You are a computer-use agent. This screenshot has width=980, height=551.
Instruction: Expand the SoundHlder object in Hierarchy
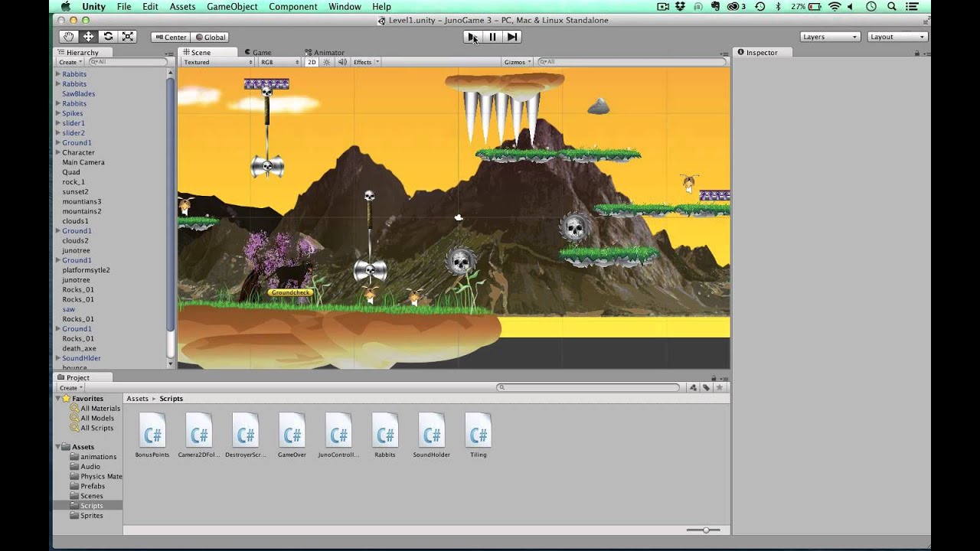(57, 358)
